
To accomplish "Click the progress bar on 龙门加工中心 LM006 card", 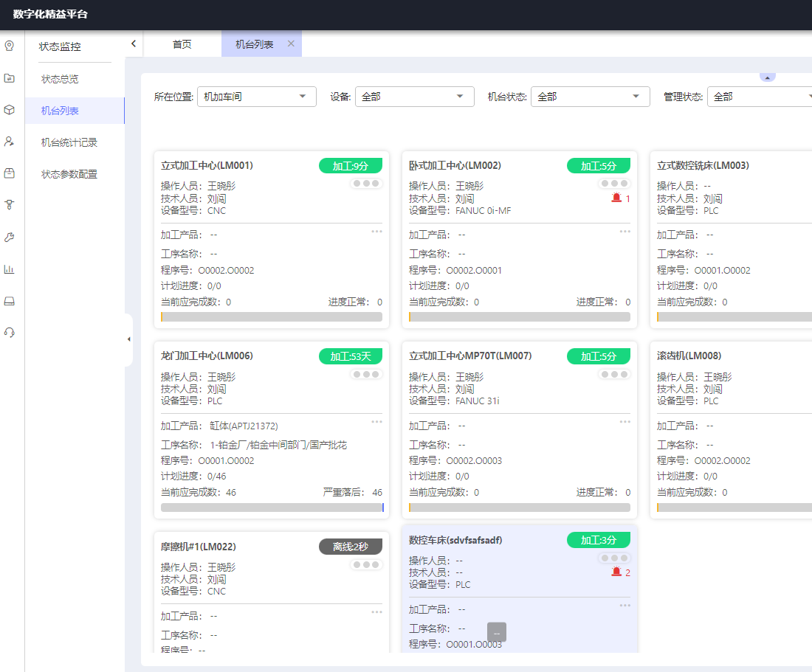I will [x=272, y=508].
